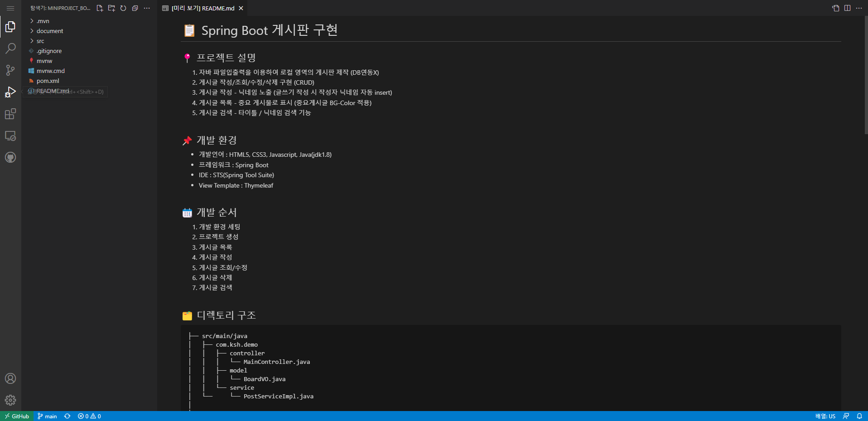Open the Accounts menu

(x=10, y=378)
